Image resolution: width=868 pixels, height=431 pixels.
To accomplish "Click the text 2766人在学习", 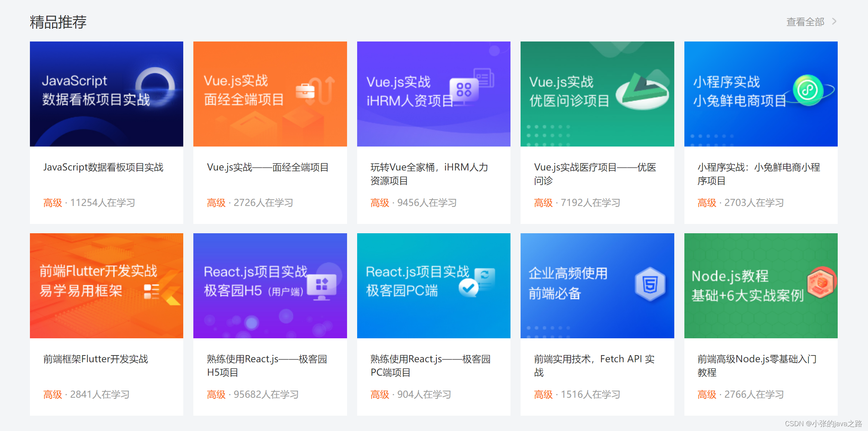I will click(x=754, y=394).
